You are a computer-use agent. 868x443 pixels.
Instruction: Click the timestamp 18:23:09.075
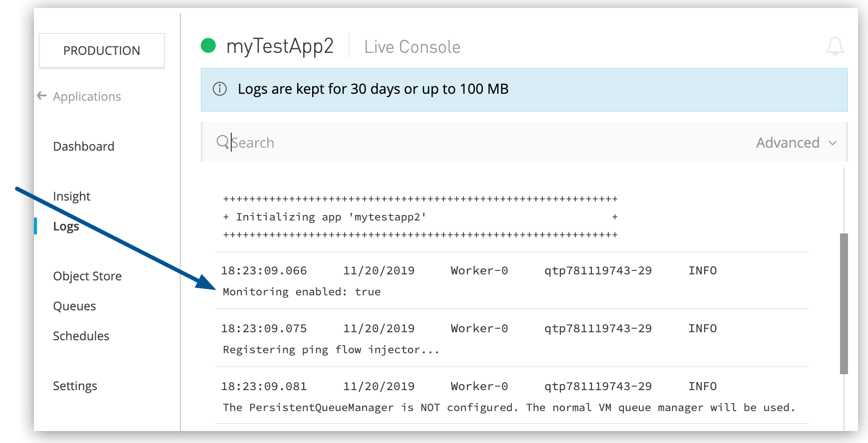pyautogui.click(x=264, y=328)
